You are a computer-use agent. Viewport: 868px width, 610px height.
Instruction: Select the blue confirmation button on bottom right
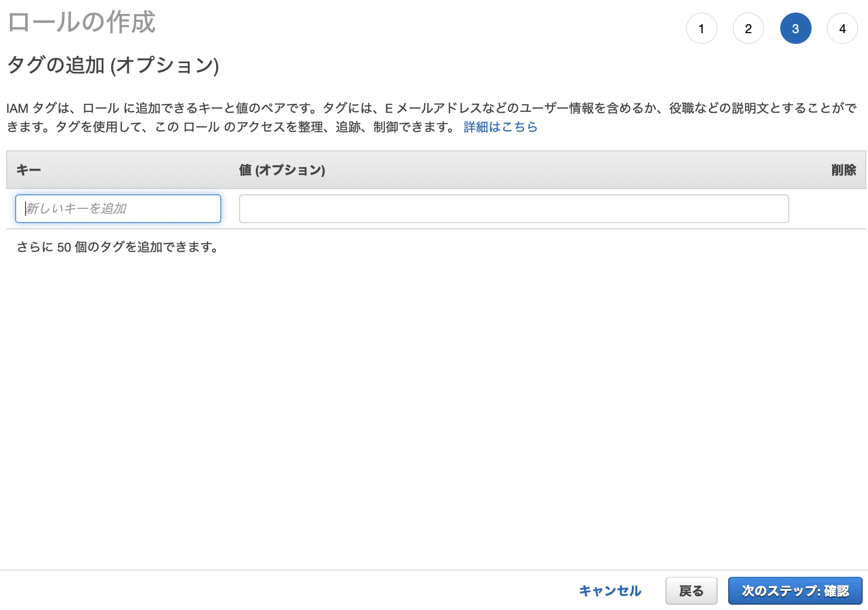click(796, 591)
